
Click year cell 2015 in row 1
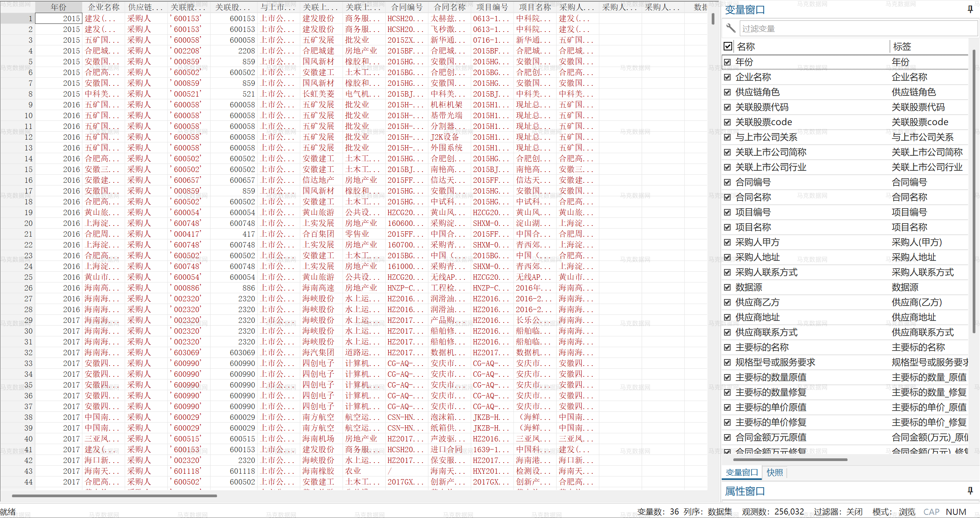click(59, 18)
